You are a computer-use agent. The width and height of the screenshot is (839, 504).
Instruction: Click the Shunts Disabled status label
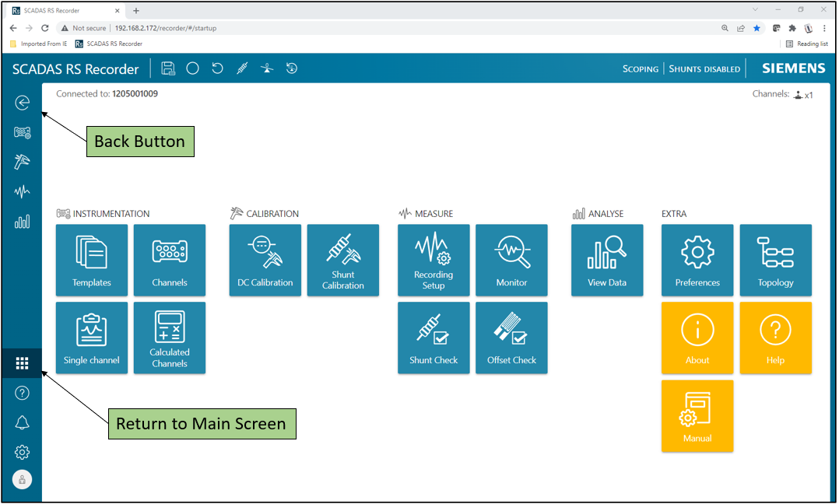click(704, 69)
